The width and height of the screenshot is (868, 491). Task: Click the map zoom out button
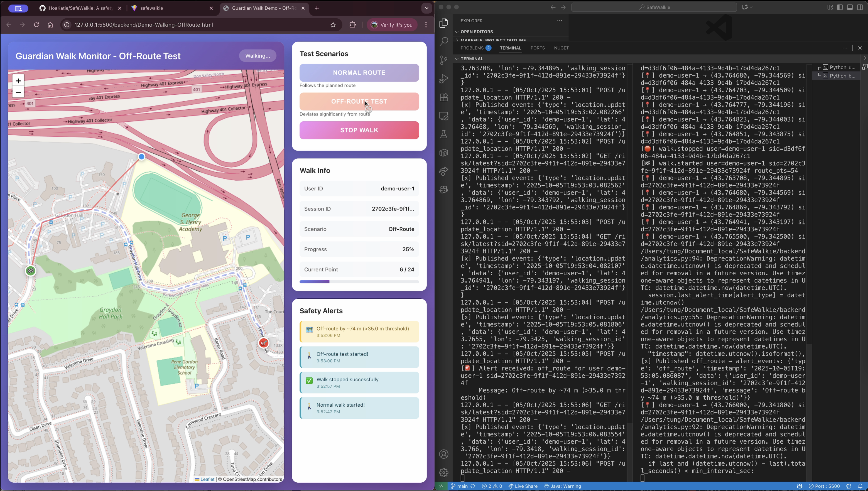18,92
